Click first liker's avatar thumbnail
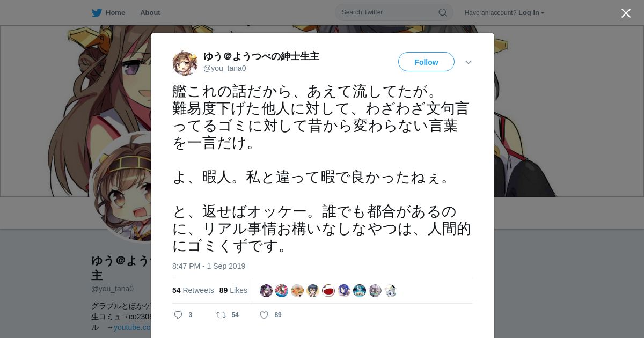The width and height of the screenshot is (644, 338). [266, 291]
